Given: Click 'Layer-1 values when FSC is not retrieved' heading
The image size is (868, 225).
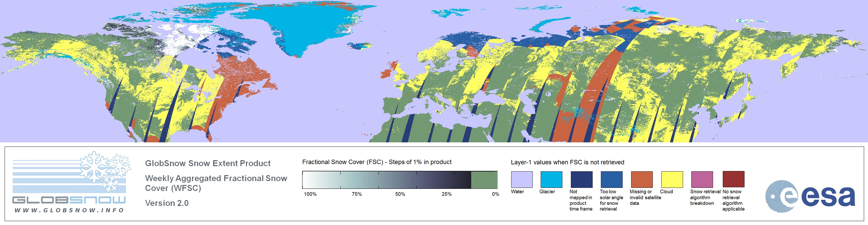Looking at the screenshot, I should coord(568,162).
